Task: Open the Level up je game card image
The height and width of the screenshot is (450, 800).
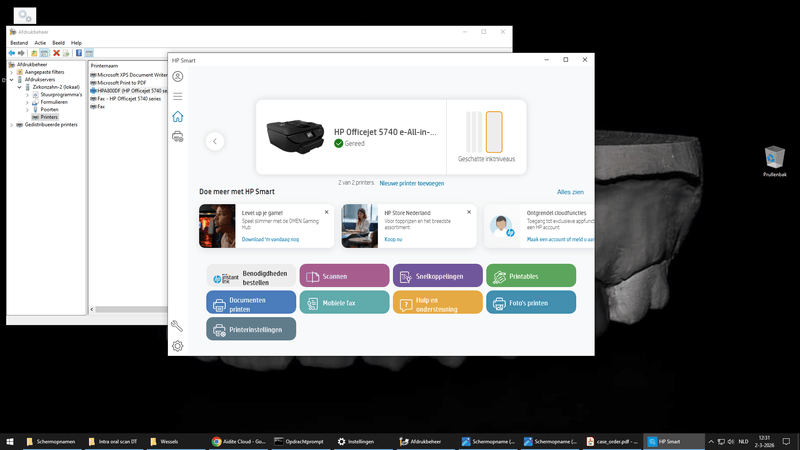Action: pos(217,226)
